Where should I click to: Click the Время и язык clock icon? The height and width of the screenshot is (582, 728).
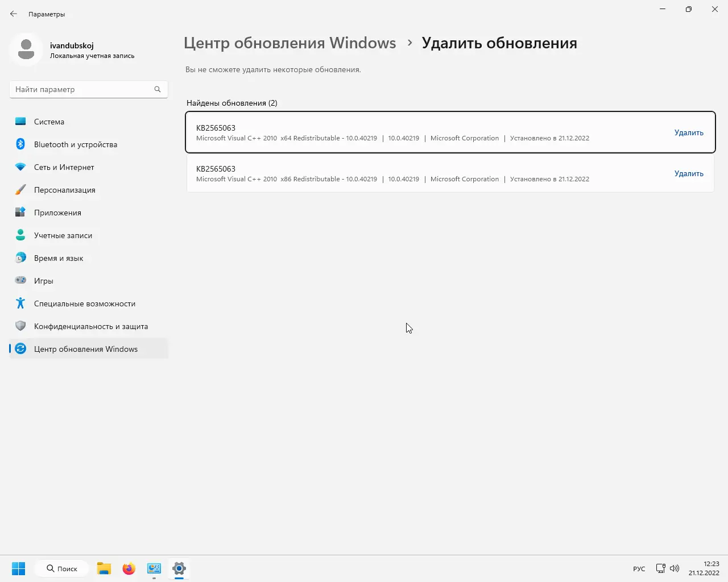pyautogui.click(x=20, y=258)
